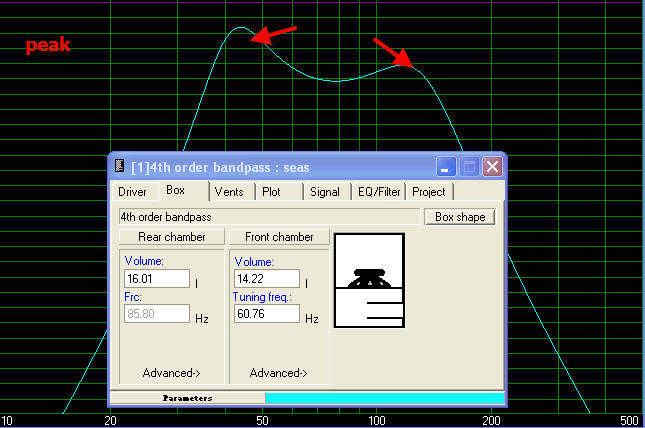This screenshot has height=428, width=645.
Task: Click the Front chamber button
Action: coord(279,237)
